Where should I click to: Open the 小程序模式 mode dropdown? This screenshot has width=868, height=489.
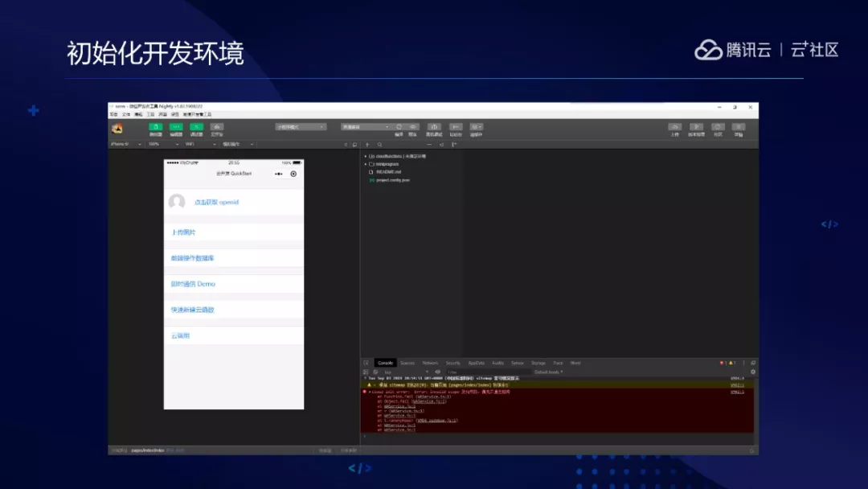pos(301,127)
